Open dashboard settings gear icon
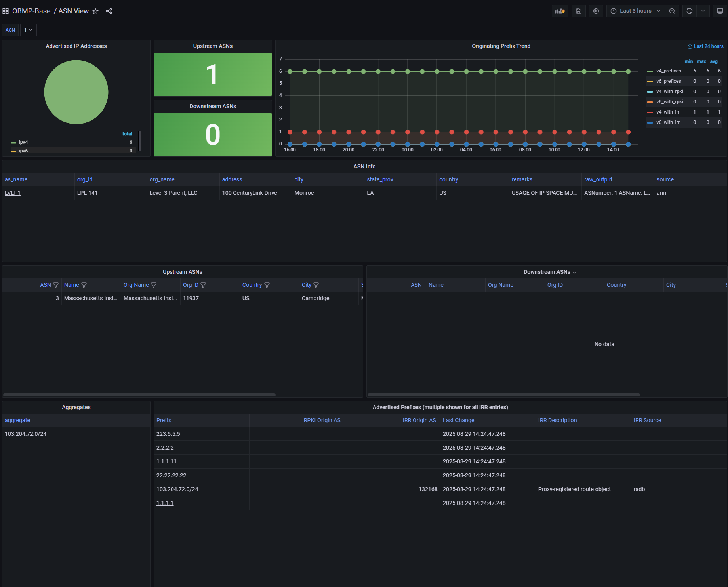The width and height of the screenshot is (728, 587). [596, 11]
